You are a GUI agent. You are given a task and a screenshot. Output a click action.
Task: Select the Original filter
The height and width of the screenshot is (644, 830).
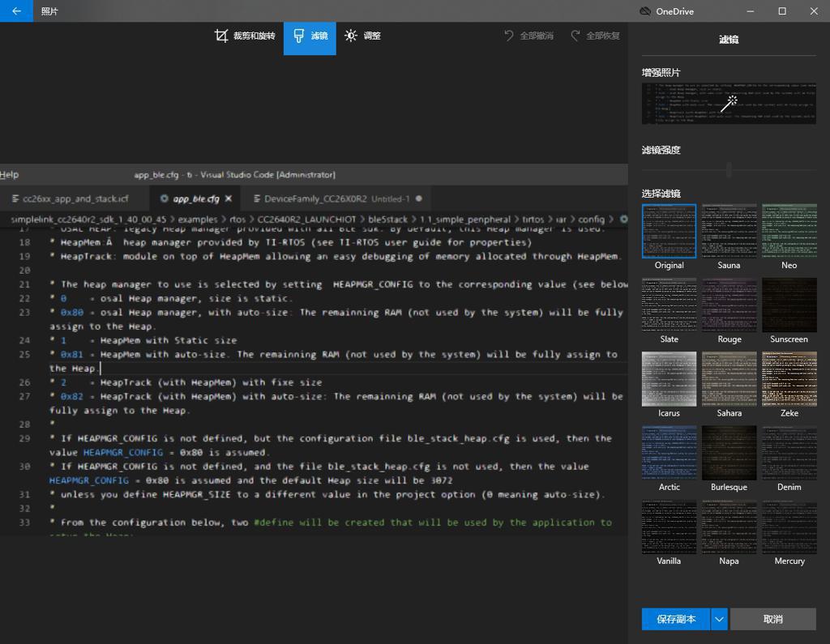669,231
